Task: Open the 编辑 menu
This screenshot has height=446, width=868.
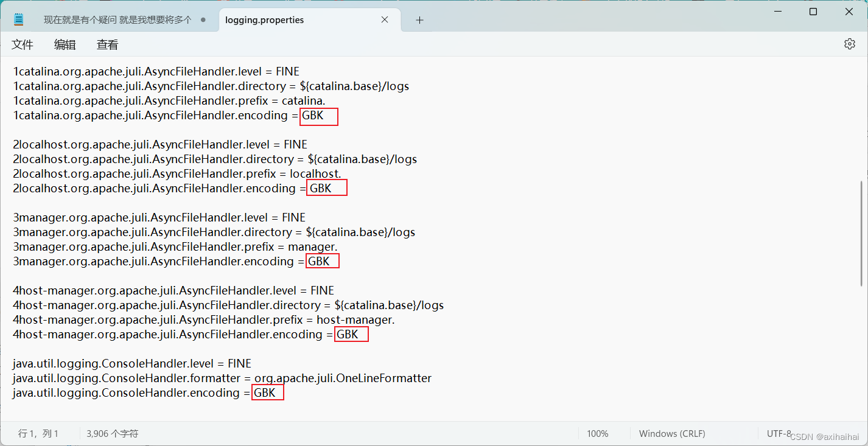Action: pyautogui.click(x=65, y=44)
